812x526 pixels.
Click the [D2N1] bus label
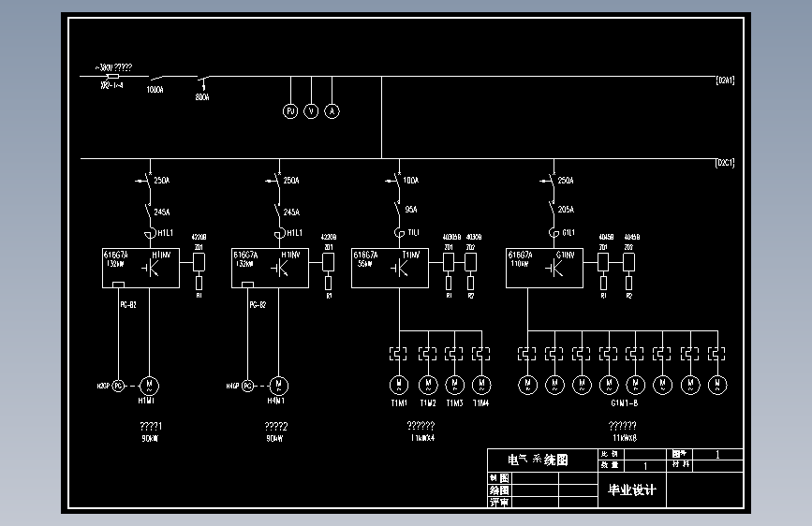[x=725, y=80]
